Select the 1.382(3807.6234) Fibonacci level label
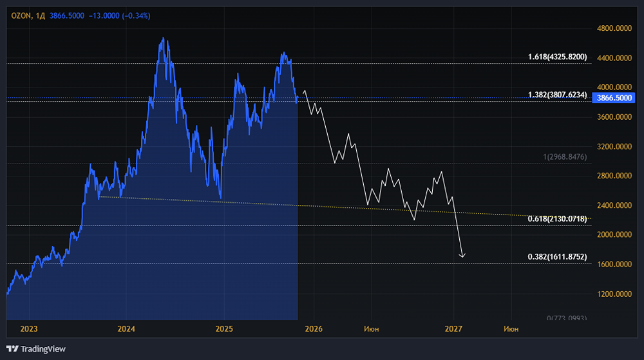 (x=557, y=95)
